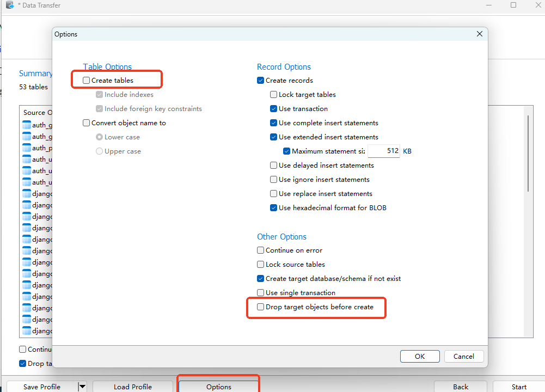Click the Summary heading
Screen dimensions: 545x392
coord(35,73)
